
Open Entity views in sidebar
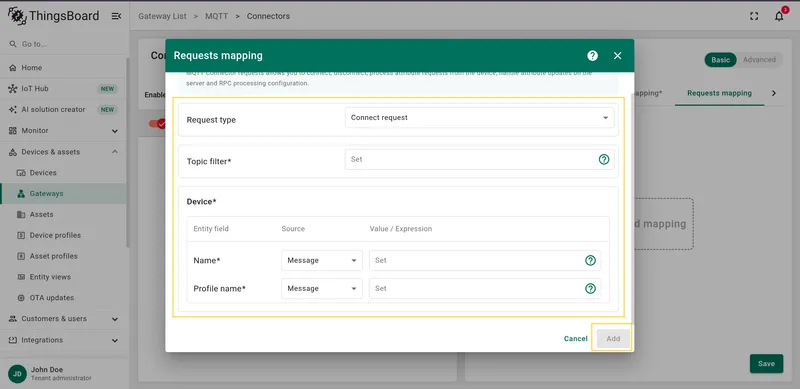click(63, 277)
